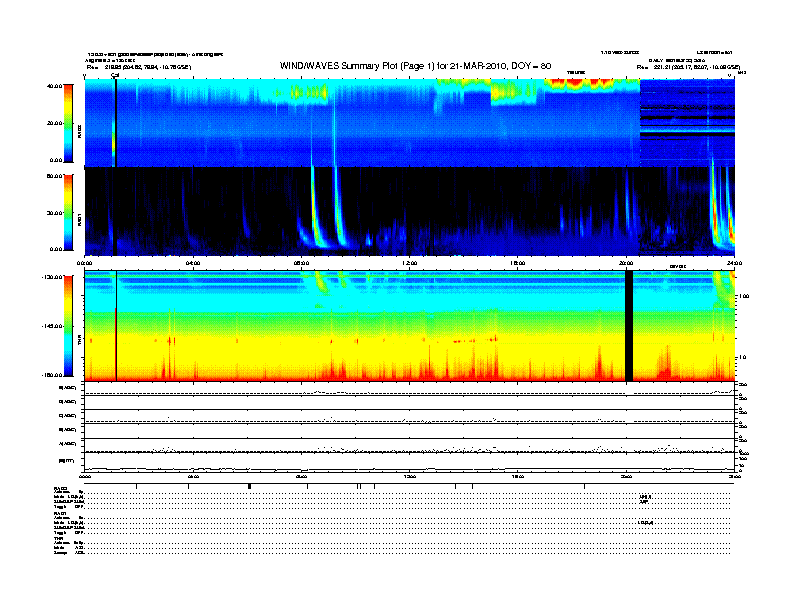792x612 pixels.
Task: Click the Cal marker above RAD2 panel
Action: pyautogui.click(x=115, y=76)
